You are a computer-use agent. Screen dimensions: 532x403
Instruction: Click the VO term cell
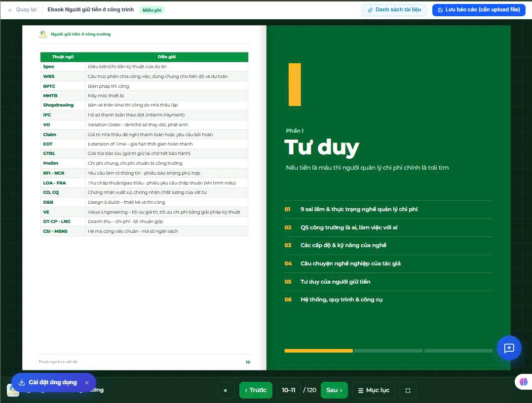tap(63, 125)
